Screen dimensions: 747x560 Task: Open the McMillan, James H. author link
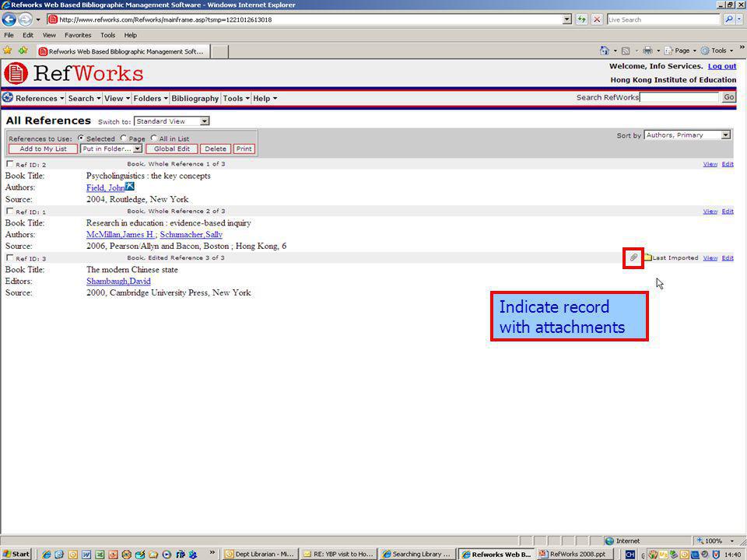[x=121, y=234]
